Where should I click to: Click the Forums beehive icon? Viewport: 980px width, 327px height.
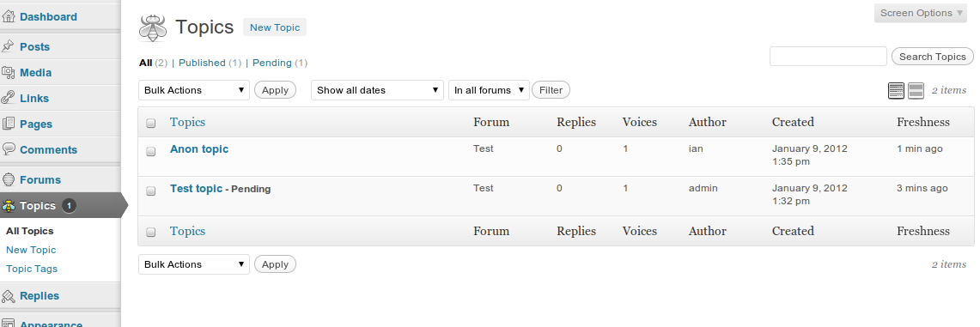[x=8, y=179]
